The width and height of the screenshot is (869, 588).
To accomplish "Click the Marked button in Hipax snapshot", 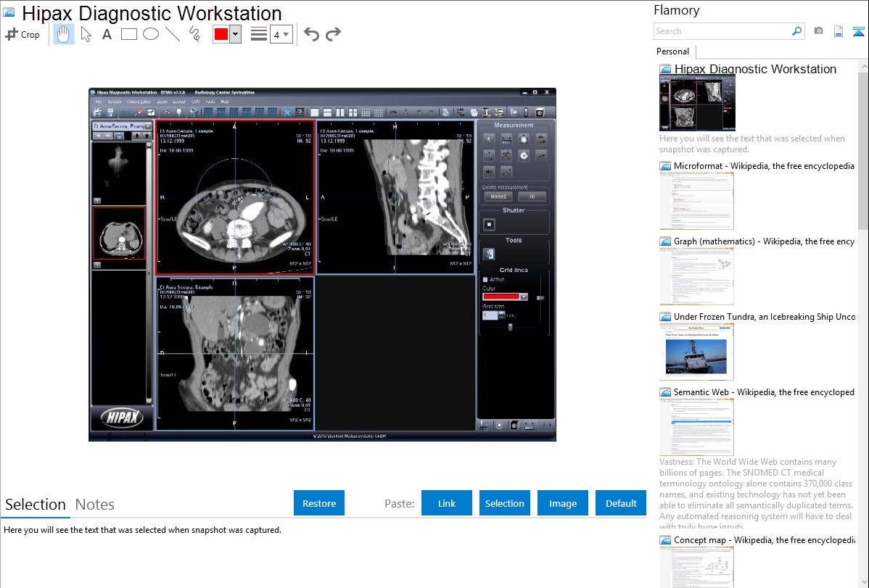I will (x=498, y=196).
